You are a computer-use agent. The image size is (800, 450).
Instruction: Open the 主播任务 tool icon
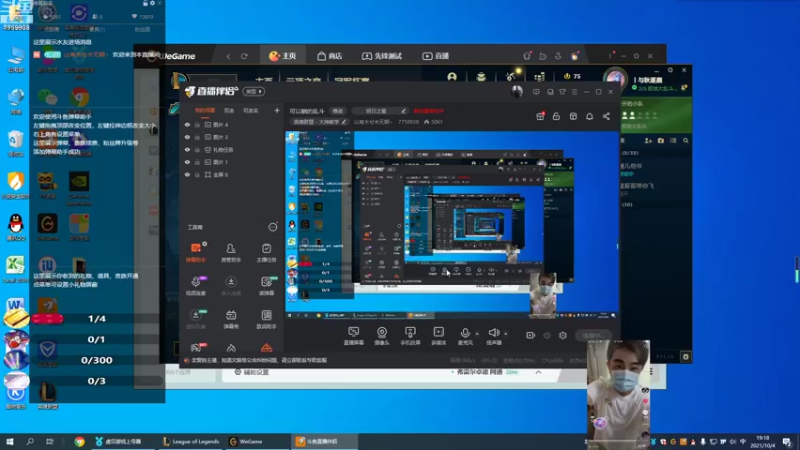coord(266,252)
